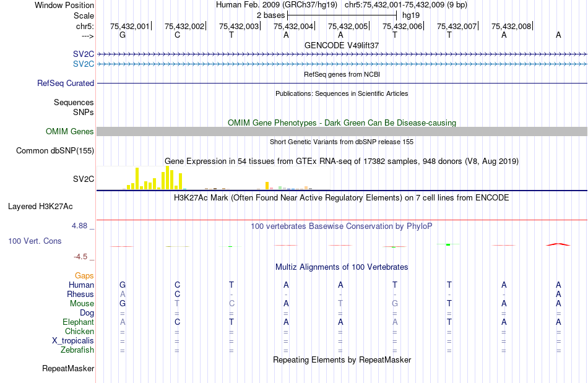This screenshot has width=588, height=383.
Task: Open 'Multiz Alignments of 100 Vertebrates' title
Action: tap(342, 267)
